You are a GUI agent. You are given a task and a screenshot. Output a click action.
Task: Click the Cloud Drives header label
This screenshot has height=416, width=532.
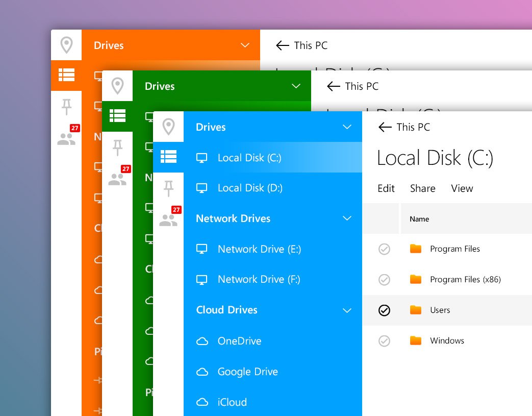pyautogui.click(x=226, y=310)
